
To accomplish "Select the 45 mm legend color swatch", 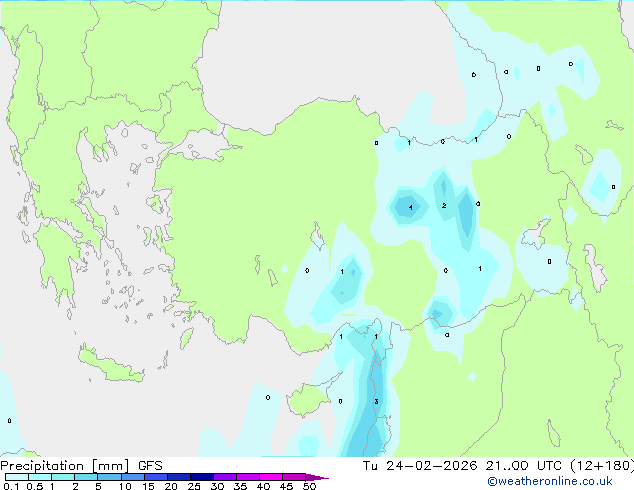I will point(294,477).
